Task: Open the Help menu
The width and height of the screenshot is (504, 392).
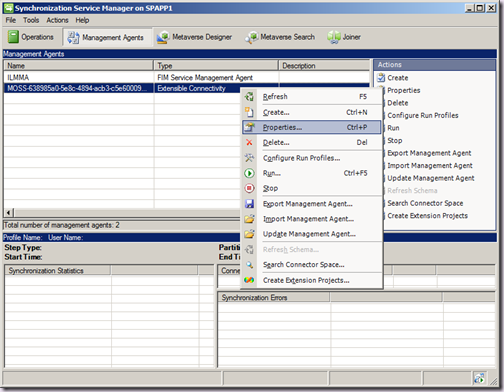Action: pyautogui.click(x=82, y=20)
